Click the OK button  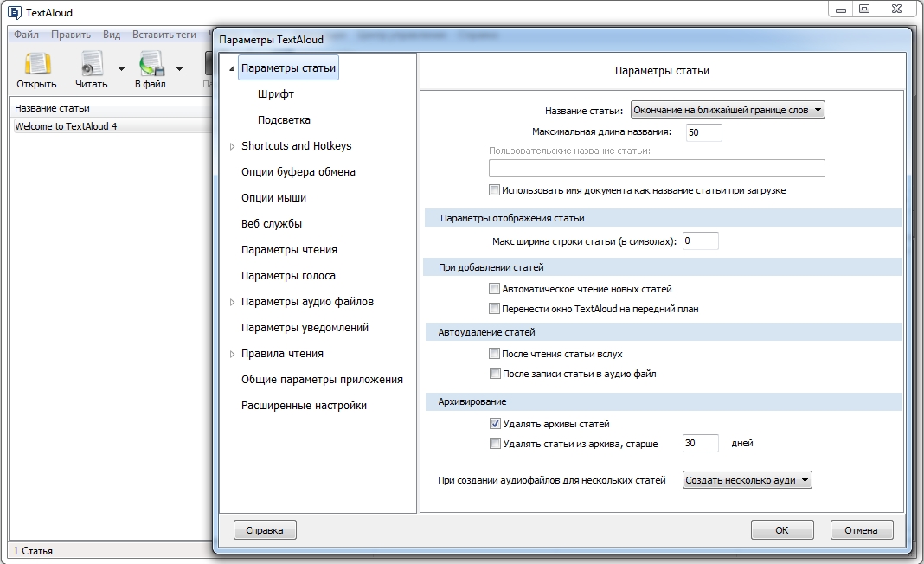point(782,529)
